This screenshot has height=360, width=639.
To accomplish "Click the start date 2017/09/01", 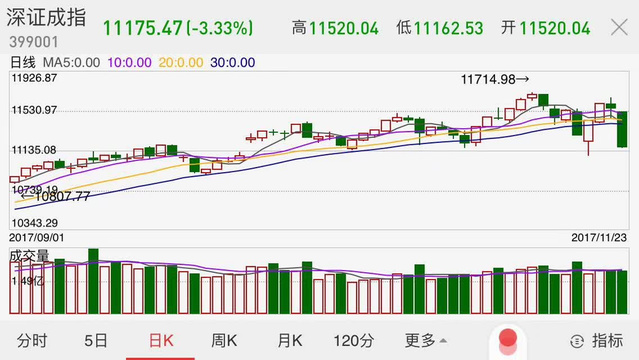I will (x=37, y=238).
